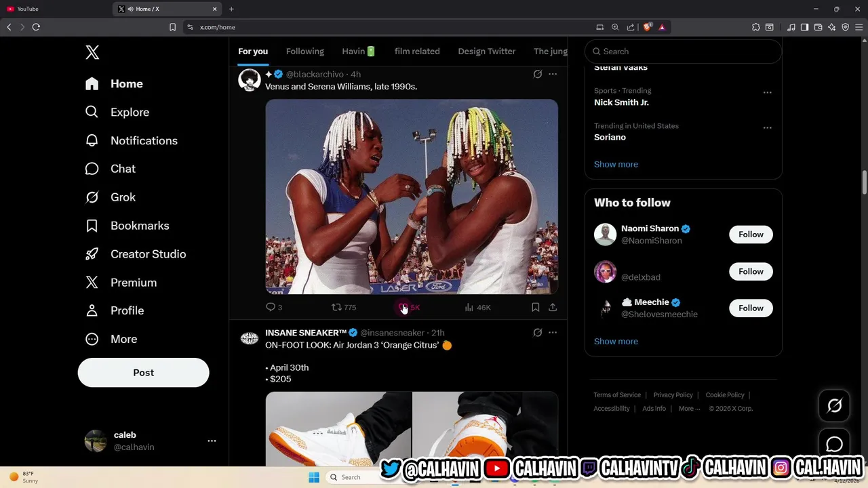Open Chat in the left navigation
Image resolution: width=868 pixels, height=488 pixels.
111,169
